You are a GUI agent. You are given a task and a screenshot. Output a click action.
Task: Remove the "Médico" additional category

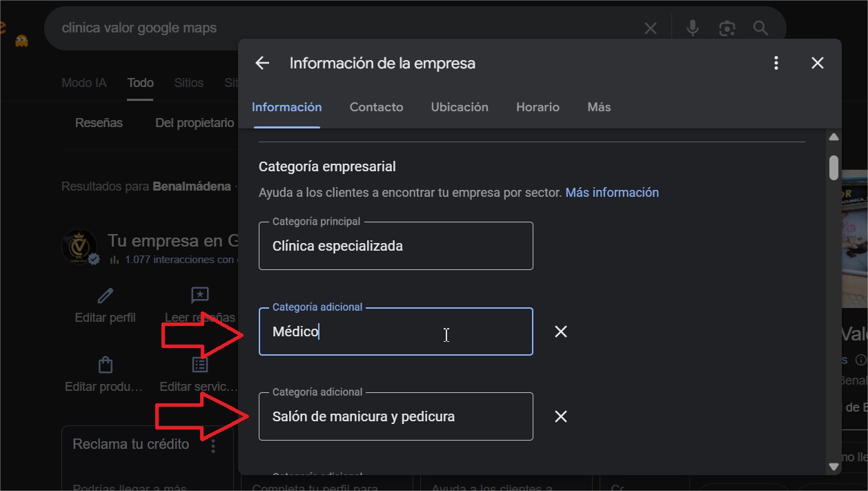[x=560, y=331]
